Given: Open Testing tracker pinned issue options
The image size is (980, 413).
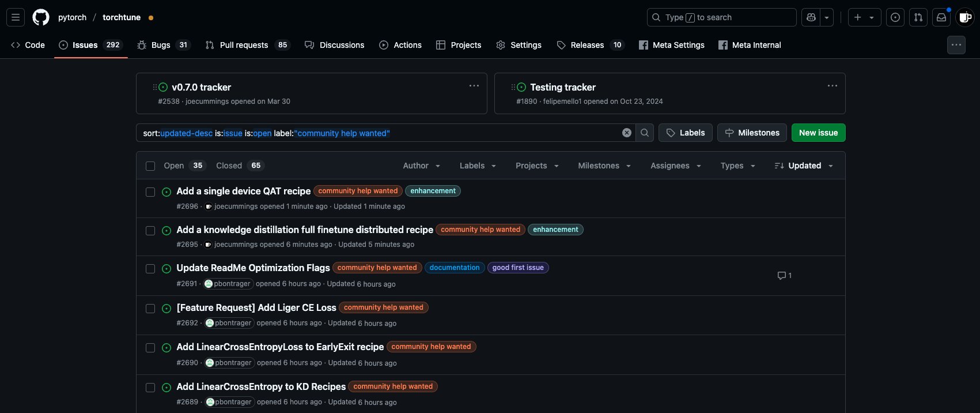Looking at the screenshot, I should coord(833,86).
